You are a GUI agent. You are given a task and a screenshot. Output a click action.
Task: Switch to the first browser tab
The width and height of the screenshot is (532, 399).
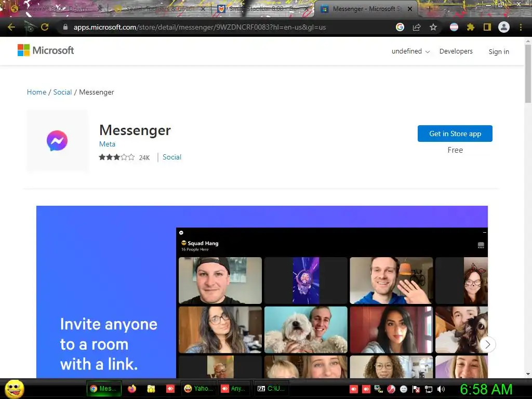(54, 9)
